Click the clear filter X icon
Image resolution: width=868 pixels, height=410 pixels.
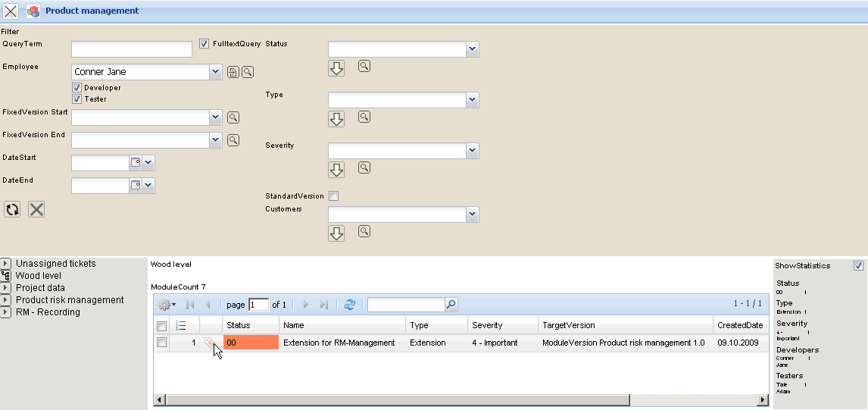(36, 209)
